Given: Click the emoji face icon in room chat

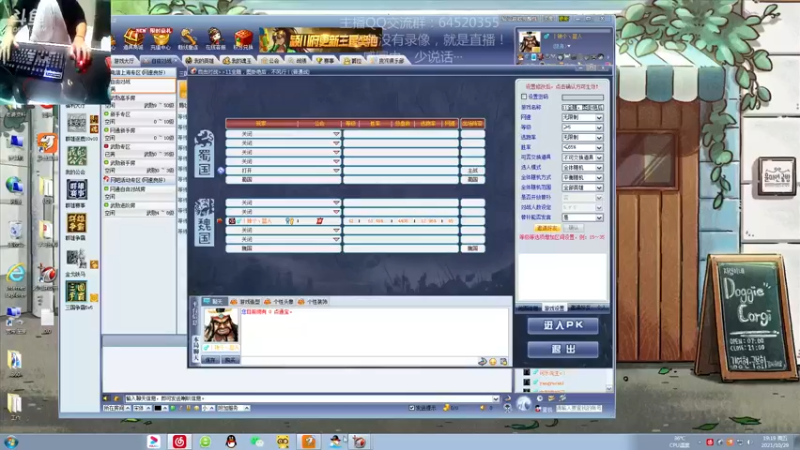Looking at the screenshot, I should pos(493,362).
